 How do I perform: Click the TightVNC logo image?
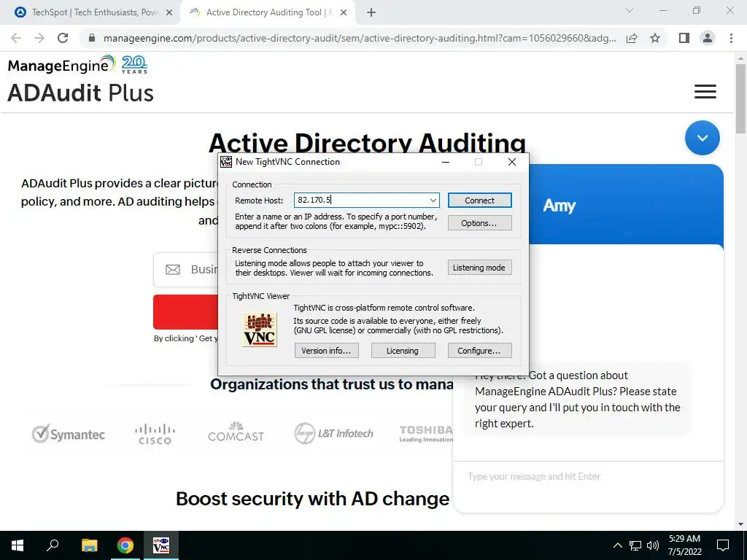[x=260, y=330]
